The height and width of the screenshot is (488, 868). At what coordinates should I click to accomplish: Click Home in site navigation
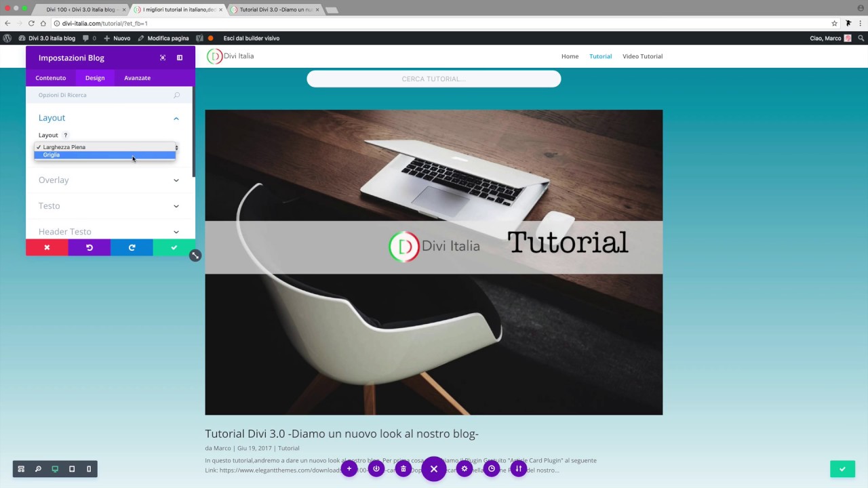(570, 56)
